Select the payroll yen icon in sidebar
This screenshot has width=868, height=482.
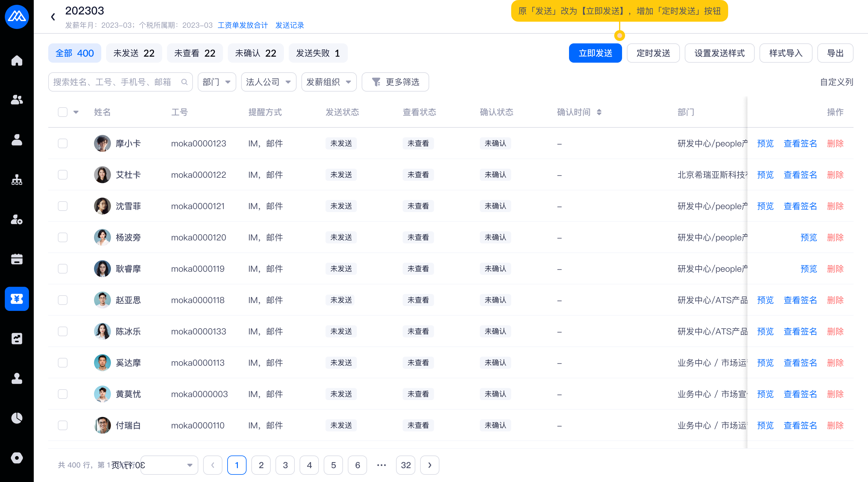pos(17,299)
